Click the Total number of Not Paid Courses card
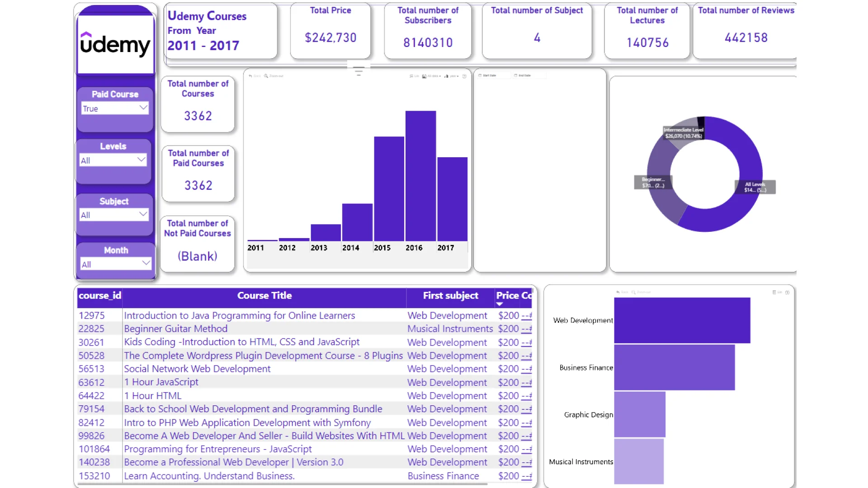868x488 pixels. [x=198, y=244]
